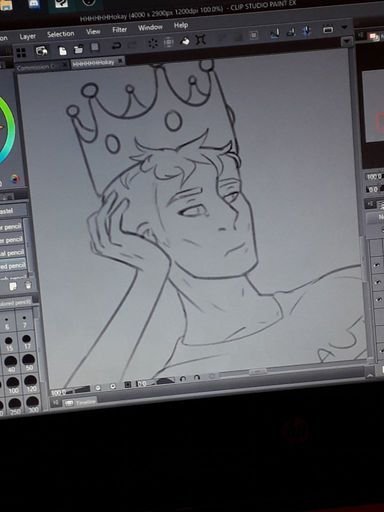Expand command bar overflow arrow at right

click(x=345, y=27)
